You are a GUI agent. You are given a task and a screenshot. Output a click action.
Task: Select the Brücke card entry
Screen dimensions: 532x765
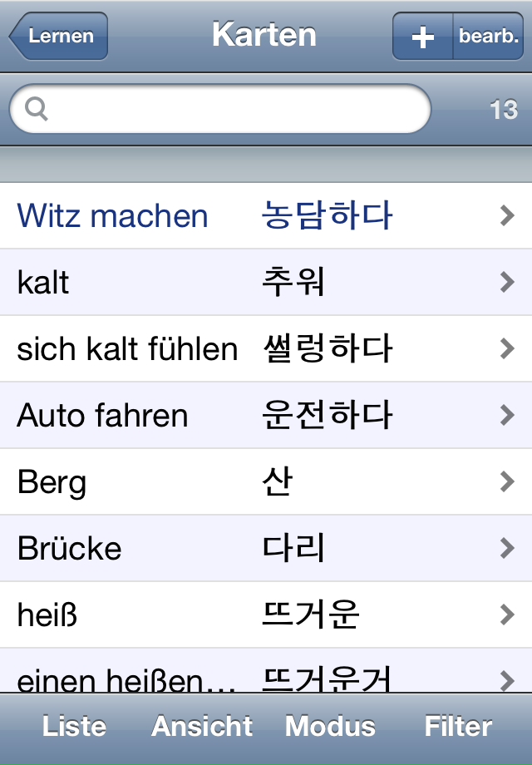[70, 549]
